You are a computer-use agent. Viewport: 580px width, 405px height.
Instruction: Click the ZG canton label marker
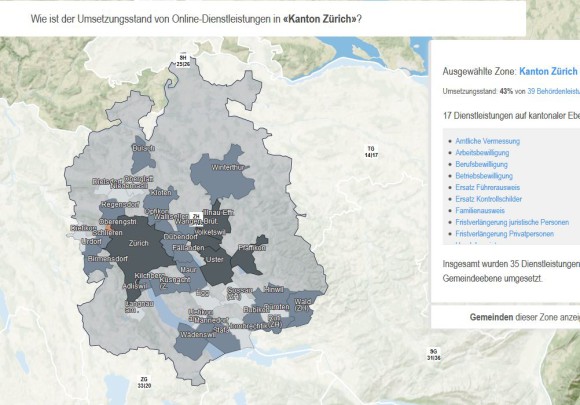coord(144,382)
